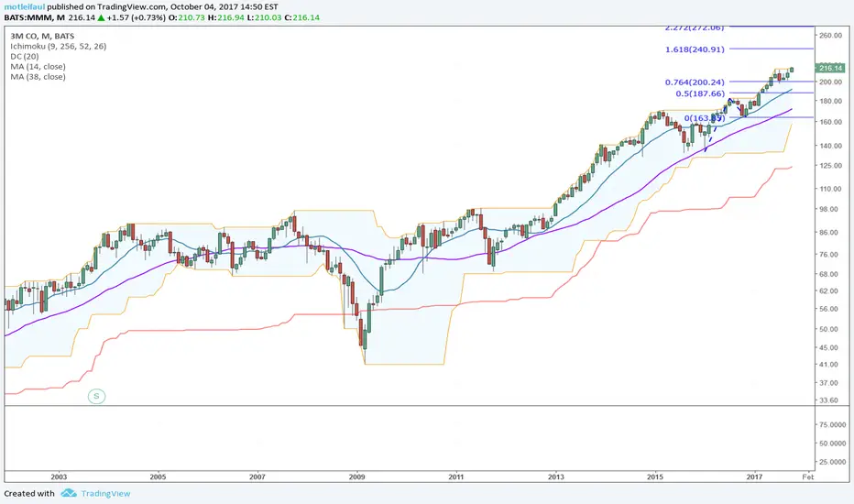854x504 pixels.
Task: Click the 2013 label on time axis
Action: pos(555,477)
